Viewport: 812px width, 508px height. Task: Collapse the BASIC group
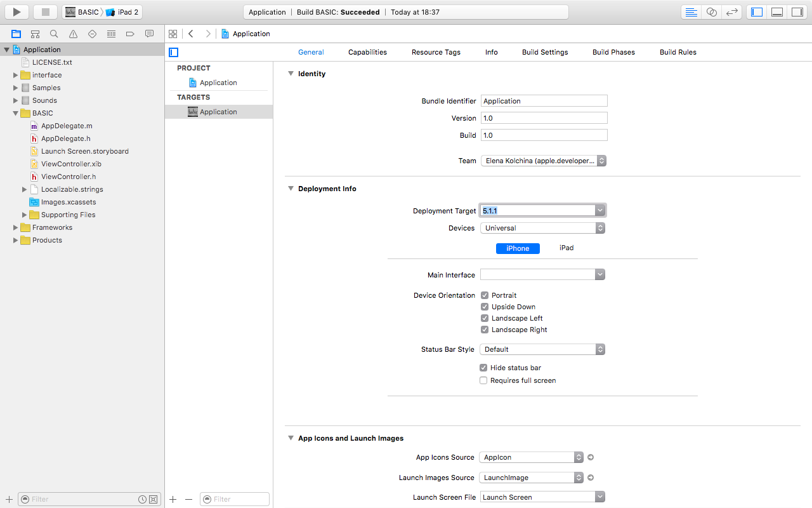pos(16,113)
